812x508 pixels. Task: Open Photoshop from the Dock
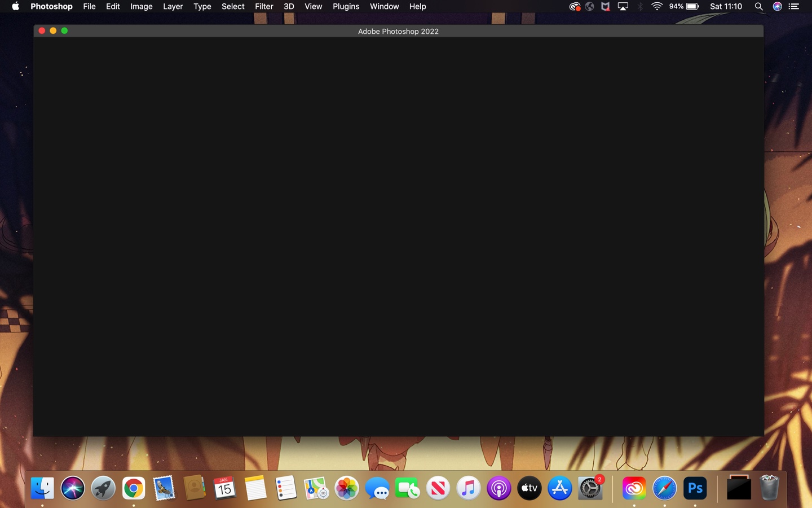(695, 488)
